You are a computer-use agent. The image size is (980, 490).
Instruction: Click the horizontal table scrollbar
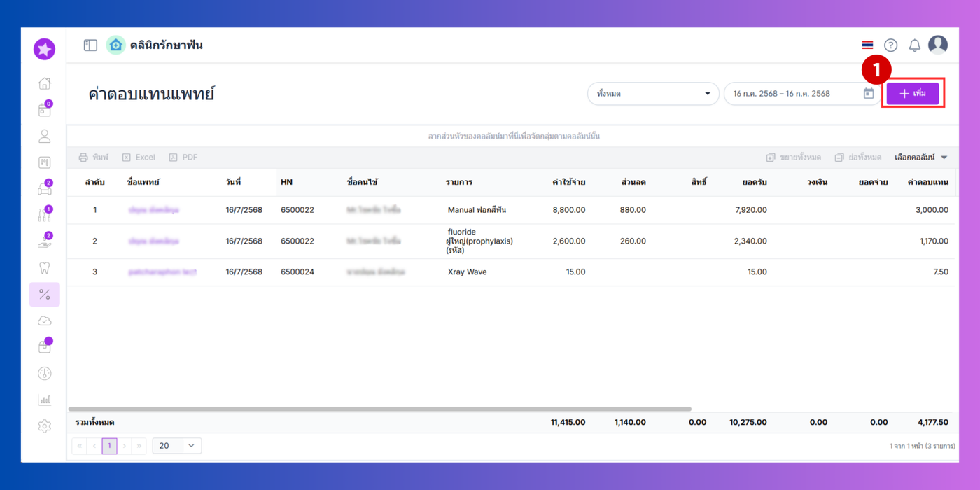pos(380,409)
